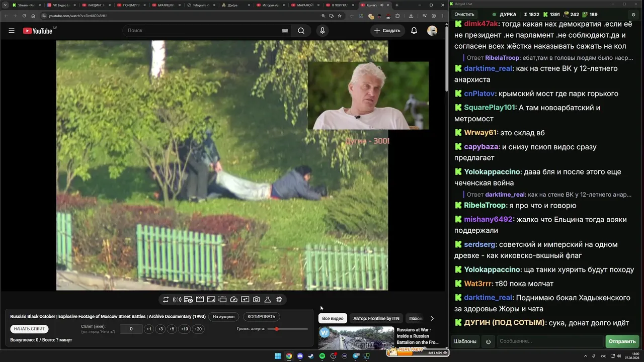644x362 pixels.
Task: Go back in Chrome browser
Action: (6, 16)
